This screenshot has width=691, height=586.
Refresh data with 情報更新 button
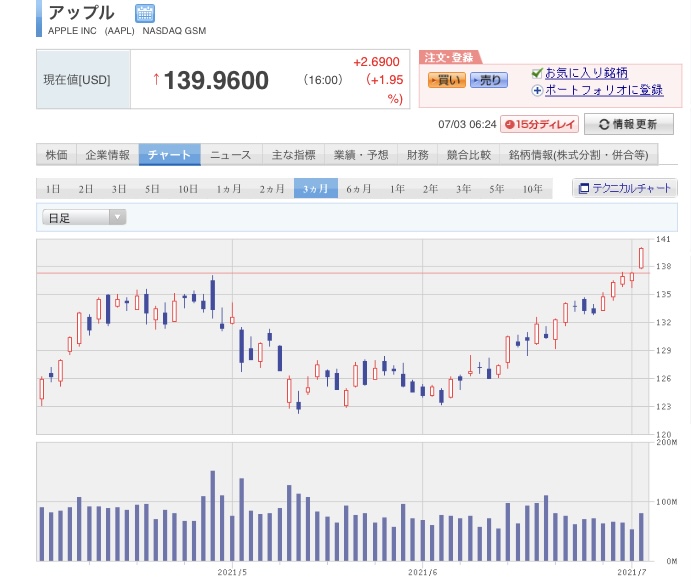click(x=629, y=124)
